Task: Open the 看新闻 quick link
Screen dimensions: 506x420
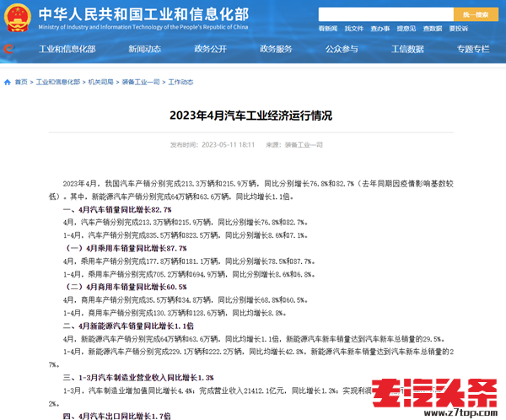Action: [328, 29]
